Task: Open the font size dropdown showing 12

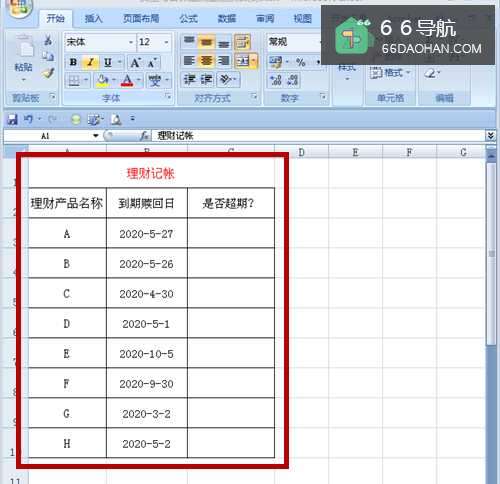Action: coord(166,42)
